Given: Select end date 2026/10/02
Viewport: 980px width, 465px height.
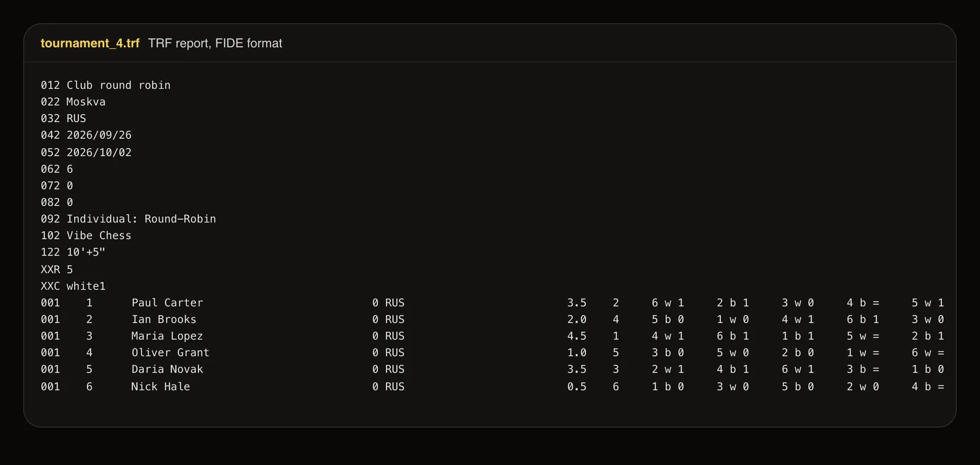Looking at the screenshot, I should pos(99,152).
